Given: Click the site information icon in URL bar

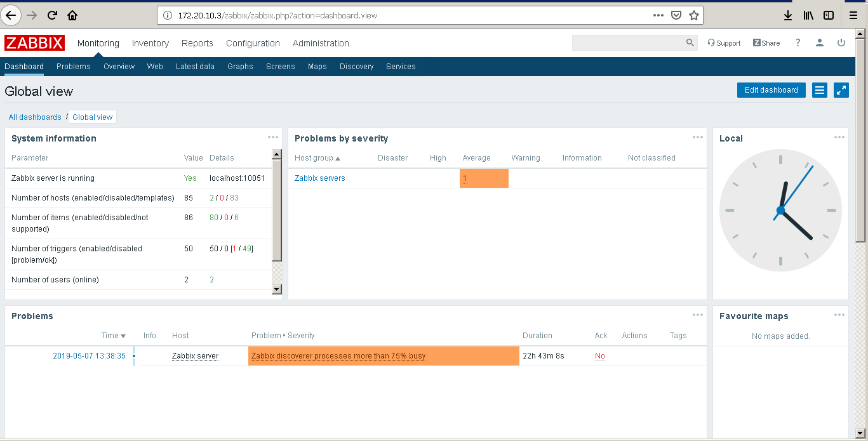Looking at the screenshot, I should click(168, 15).
